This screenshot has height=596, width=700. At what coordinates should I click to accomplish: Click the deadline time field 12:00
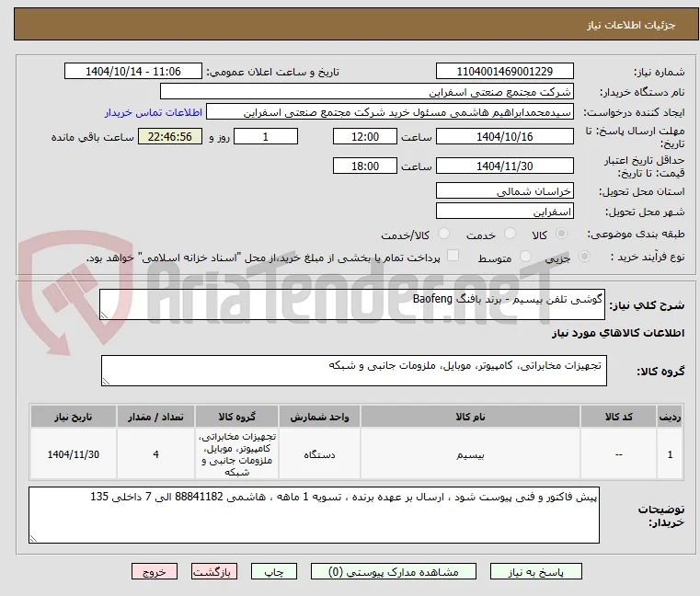coord(365,137)
